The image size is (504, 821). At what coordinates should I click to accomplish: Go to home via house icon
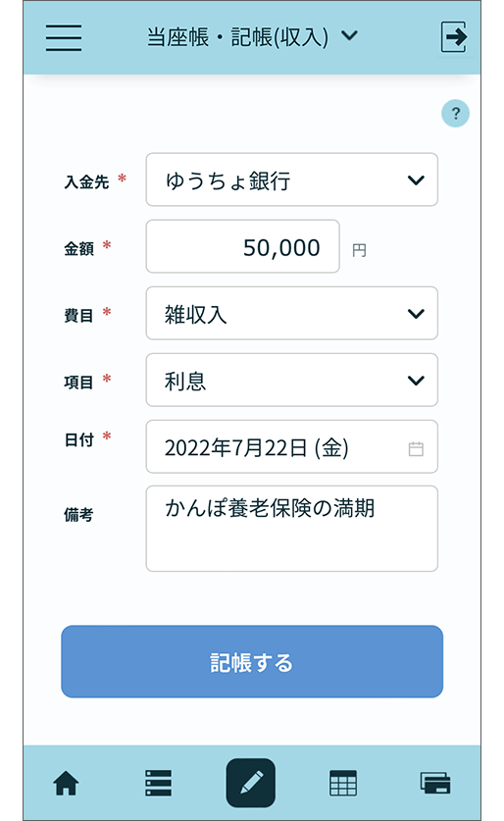click(x=66, y=784)
